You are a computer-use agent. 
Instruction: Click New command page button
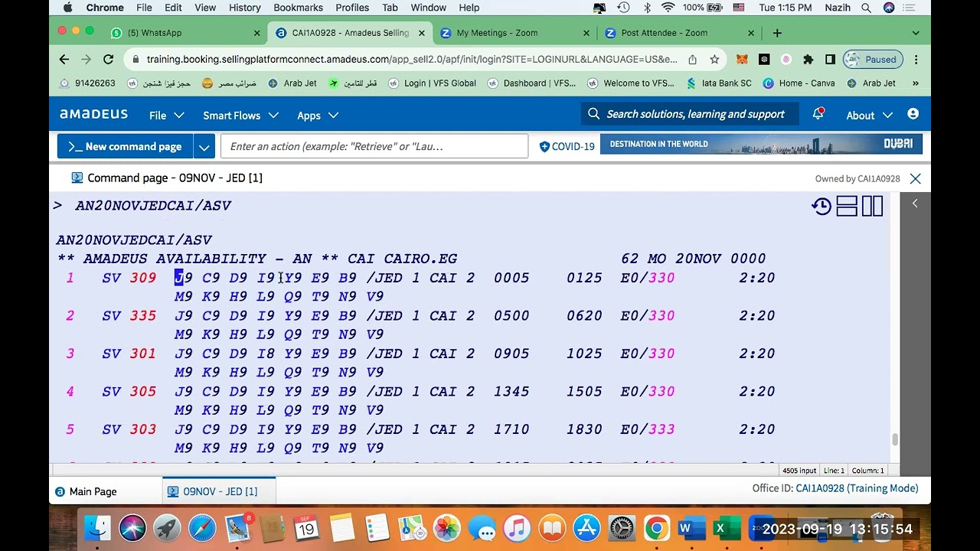tap(126, 146)
